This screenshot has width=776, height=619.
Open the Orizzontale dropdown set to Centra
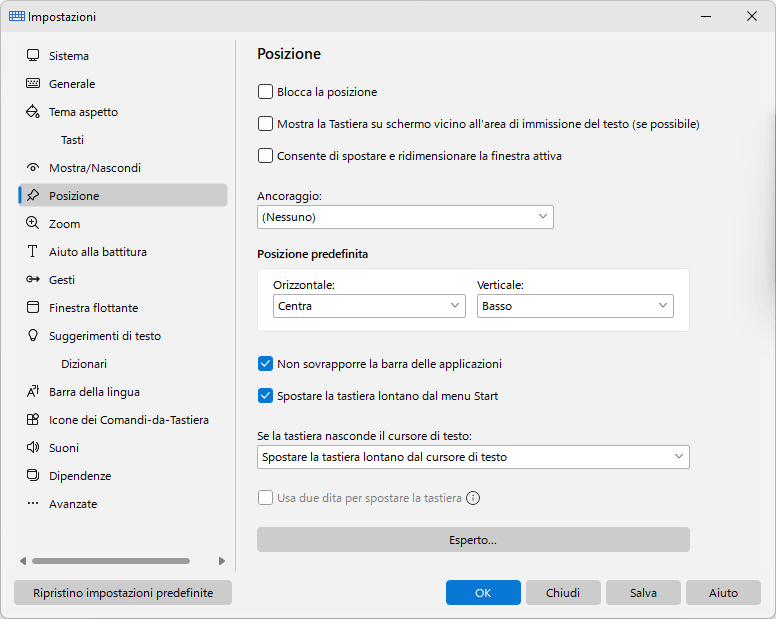[x=369, y=306]
